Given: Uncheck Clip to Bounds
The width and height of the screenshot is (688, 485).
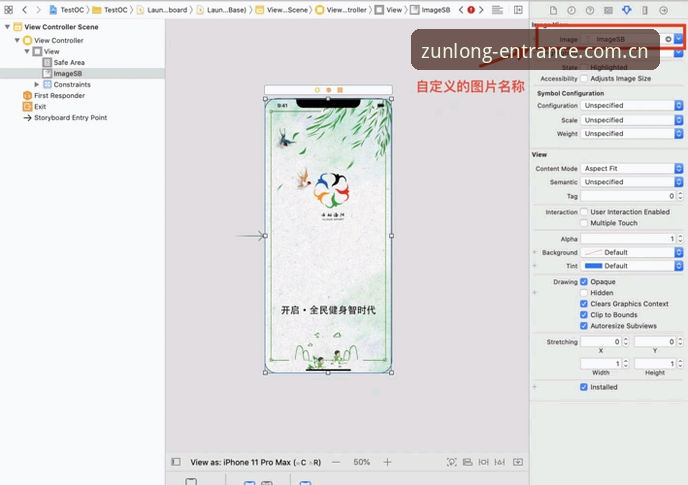Looking at the screenshot, I should point(584,315).
